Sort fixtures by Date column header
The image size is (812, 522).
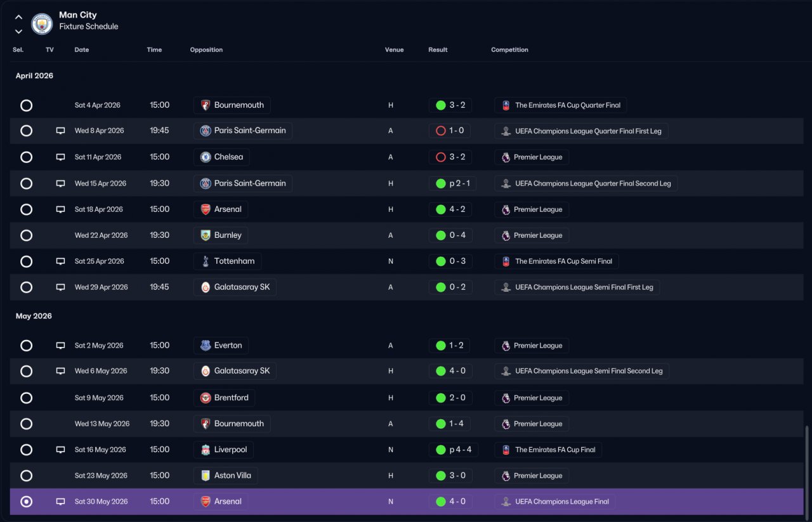coord(82,50)
